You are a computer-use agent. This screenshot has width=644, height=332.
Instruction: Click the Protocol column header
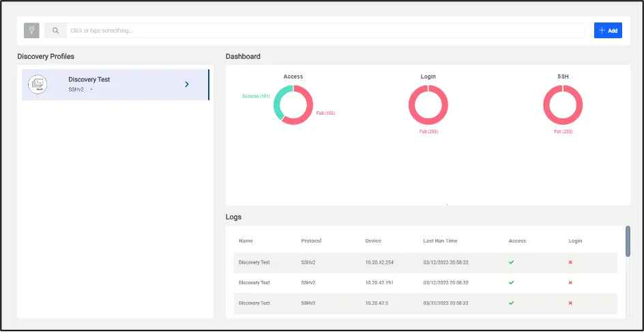click(311, 240)
